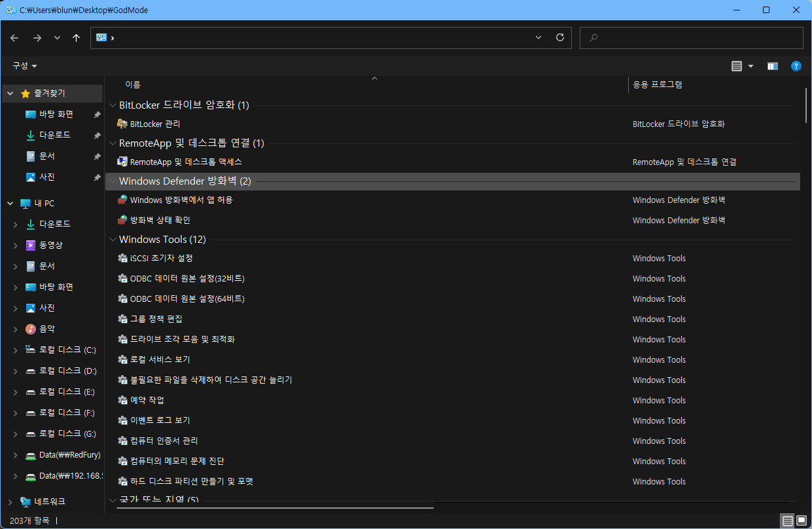Click the 203개 항목 status text
This screenshot has width=812, height=529.
click(x=29, y=520)
